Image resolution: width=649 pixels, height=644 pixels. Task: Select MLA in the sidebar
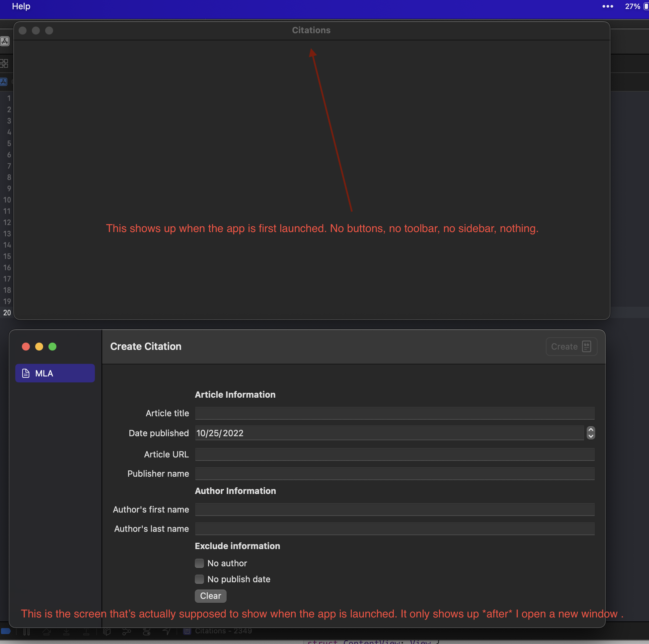[x=55, y=373]
